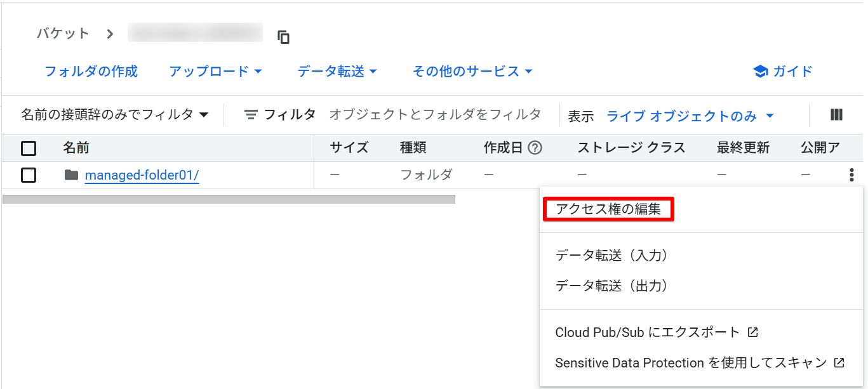Click the help icon beside 作成日
The width and height of the screenshot is (868, 389).
click(x=535, y=148)
